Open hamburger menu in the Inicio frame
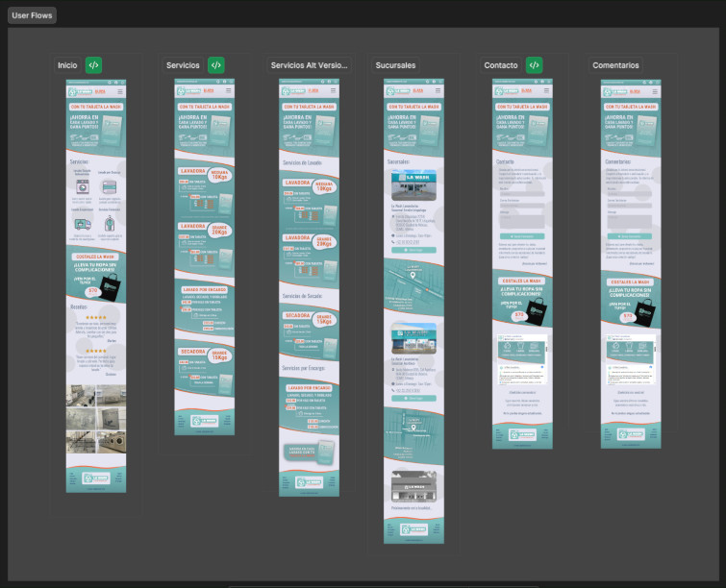The height and width of the screenshot is (588, 726). coord(120,90)
